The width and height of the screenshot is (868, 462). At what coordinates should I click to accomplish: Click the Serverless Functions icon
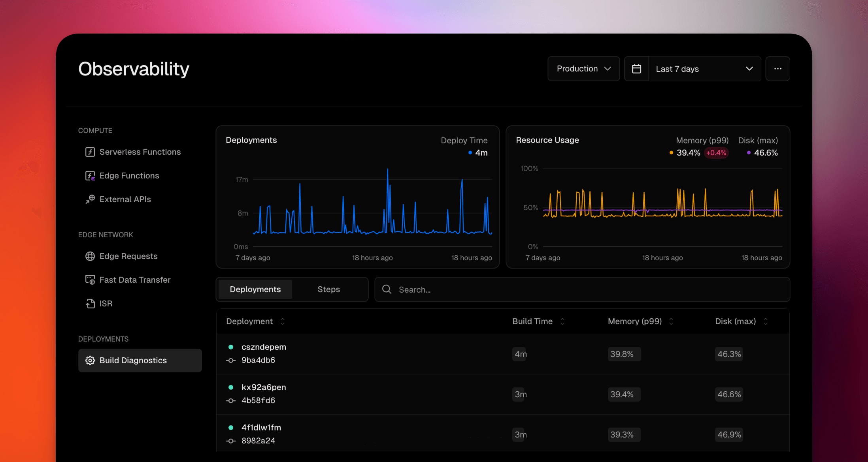[90, 152]
